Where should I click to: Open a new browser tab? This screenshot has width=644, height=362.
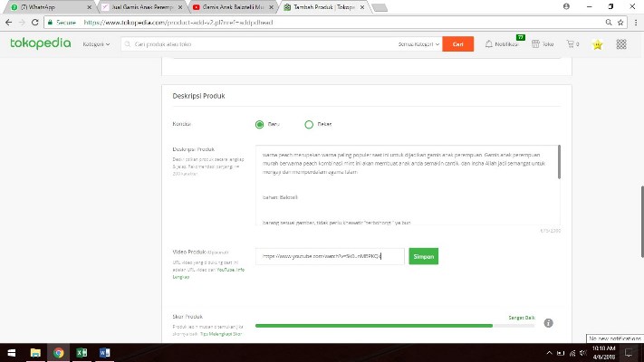[x=380, y=7]
